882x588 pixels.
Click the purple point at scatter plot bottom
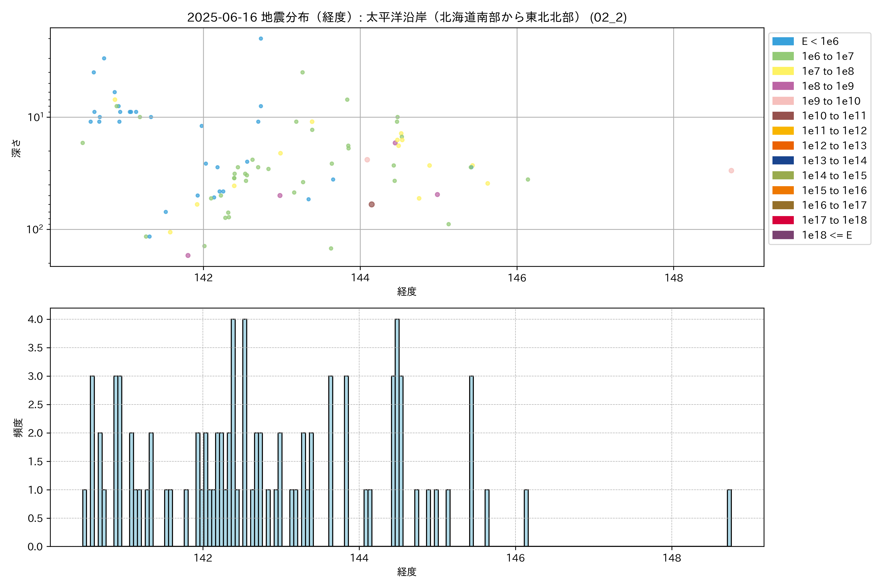pyautogui.click(x=188, y=255)
